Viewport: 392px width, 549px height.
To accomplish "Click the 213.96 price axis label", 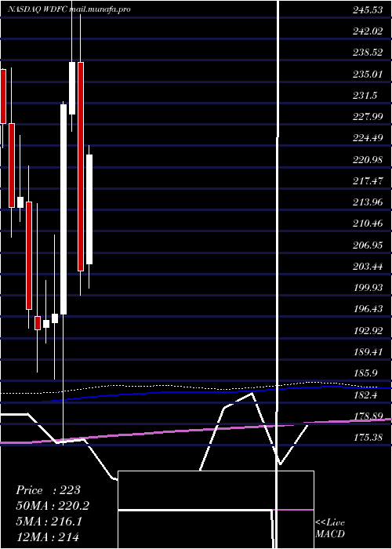I will [368, 202].
